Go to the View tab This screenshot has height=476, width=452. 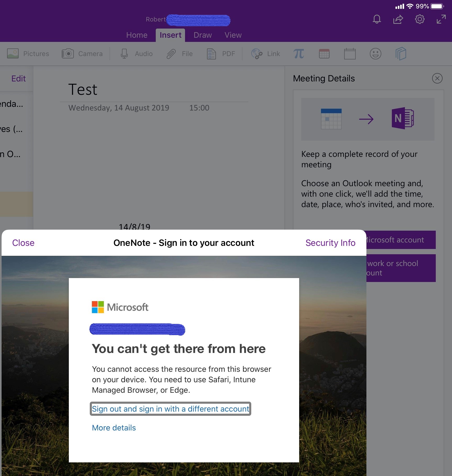(233, 35)
